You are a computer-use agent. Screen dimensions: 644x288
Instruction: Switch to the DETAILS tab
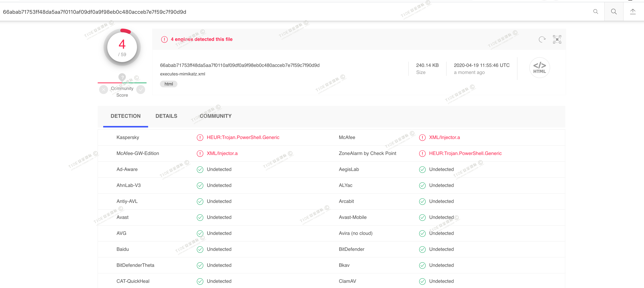pos(166,116)
